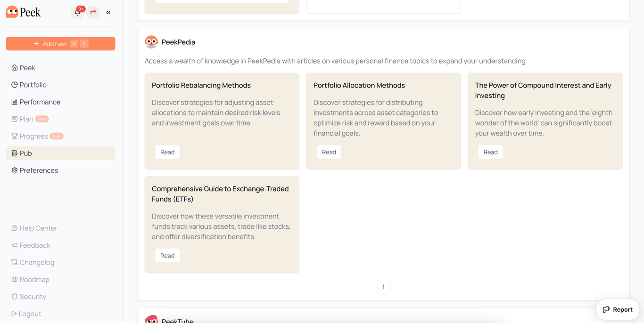Select page 1 in PeekPedia pagination
Screen dimensions: 644x323
[x=383, y=287]
